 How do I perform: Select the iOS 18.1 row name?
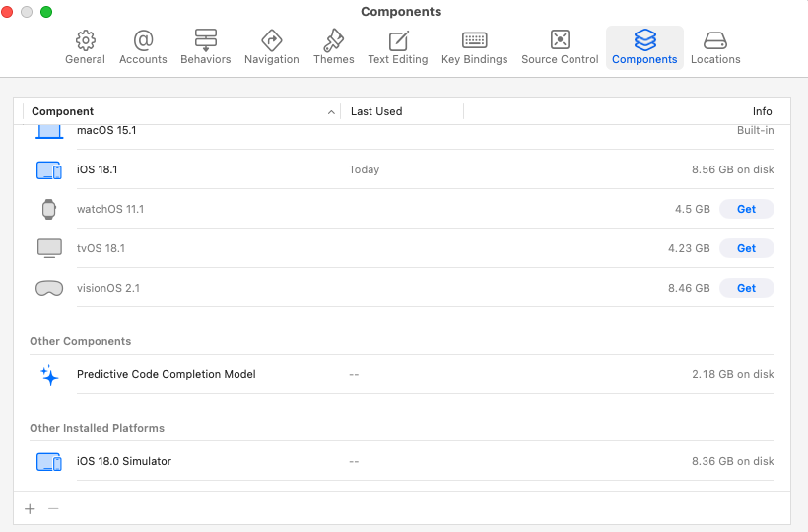97,169
